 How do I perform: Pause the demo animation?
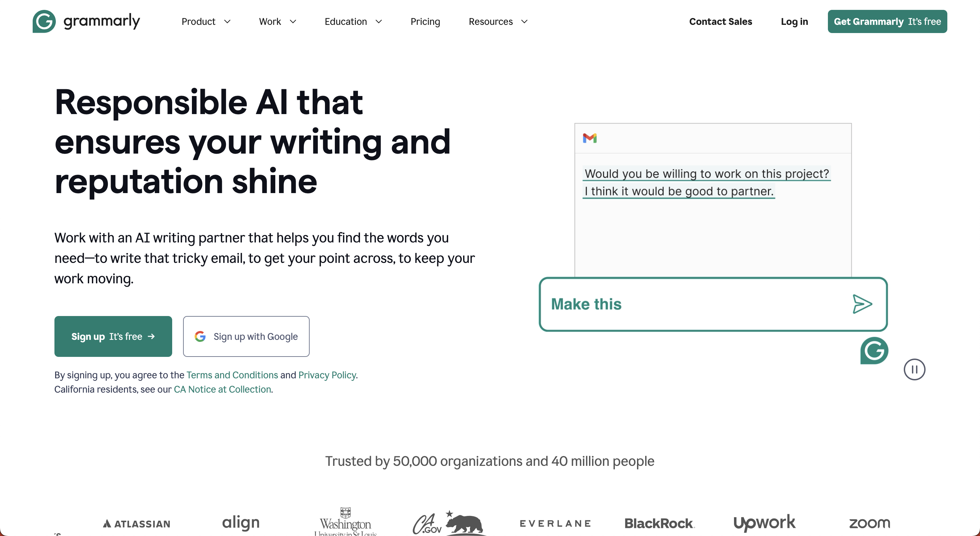click(914, 369)
